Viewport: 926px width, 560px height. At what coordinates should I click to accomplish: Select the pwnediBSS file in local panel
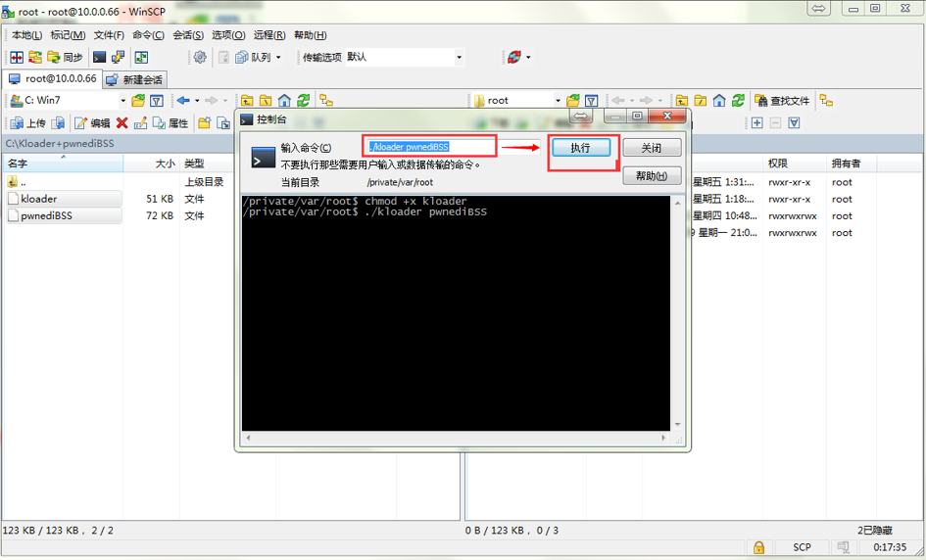coord(64,216)
